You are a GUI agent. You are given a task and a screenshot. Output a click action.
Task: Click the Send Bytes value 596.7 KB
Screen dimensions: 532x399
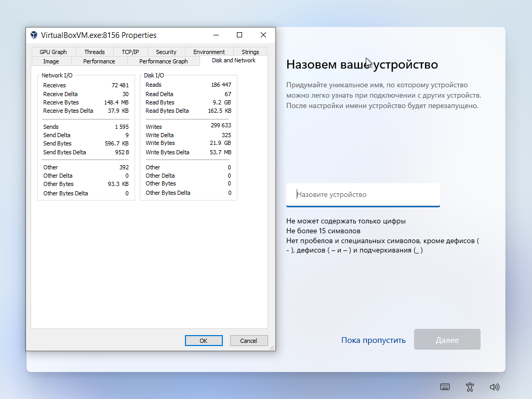[x=117, y=143]
